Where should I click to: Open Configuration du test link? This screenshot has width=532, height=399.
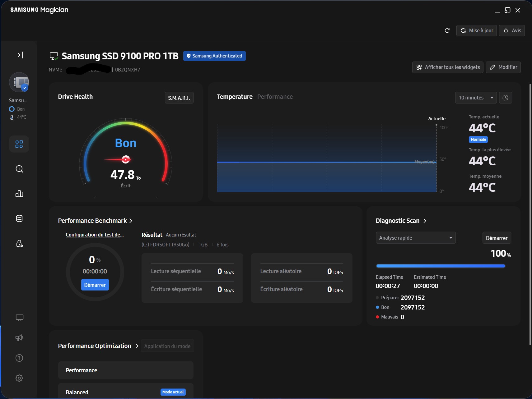click(x=95, y=235)
